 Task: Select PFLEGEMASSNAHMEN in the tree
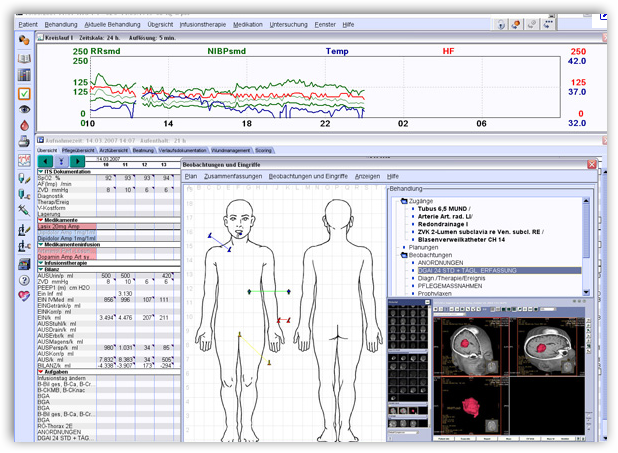click(x=450, y=286)
